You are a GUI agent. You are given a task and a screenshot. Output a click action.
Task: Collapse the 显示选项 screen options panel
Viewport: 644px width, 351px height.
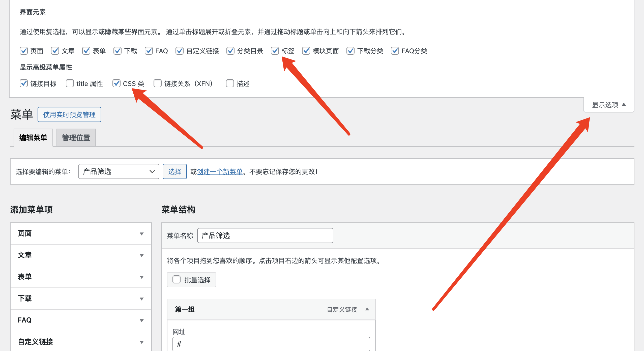[609, 105]
